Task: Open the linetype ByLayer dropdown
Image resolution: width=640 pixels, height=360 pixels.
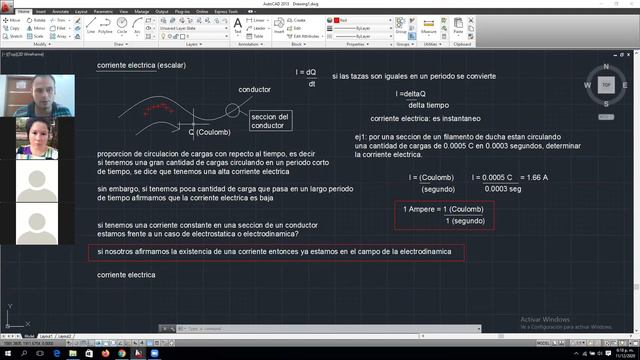Action: (x=363, y=36)
